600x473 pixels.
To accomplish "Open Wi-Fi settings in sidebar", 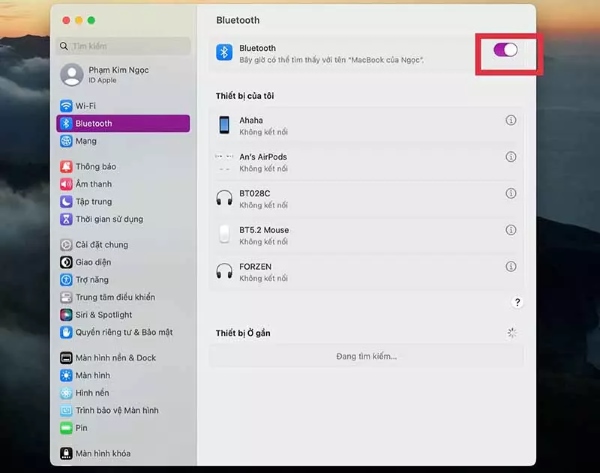I will [86, 105].
